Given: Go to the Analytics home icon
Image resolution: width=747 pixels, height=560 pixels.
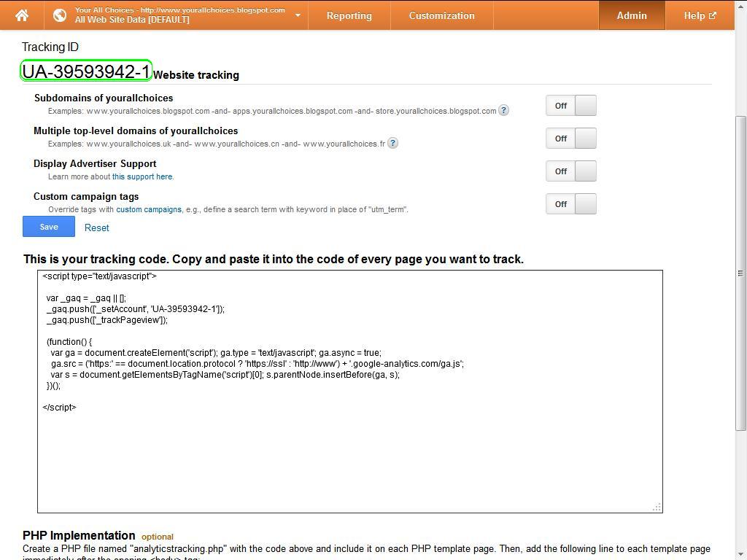Looking at the screenshot, I should point(22,15).
